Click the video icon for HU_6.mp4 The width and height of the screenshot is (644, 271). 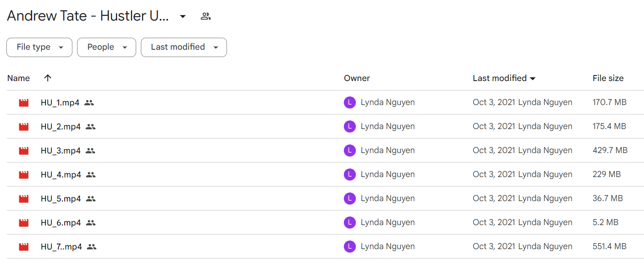point(24,223)
